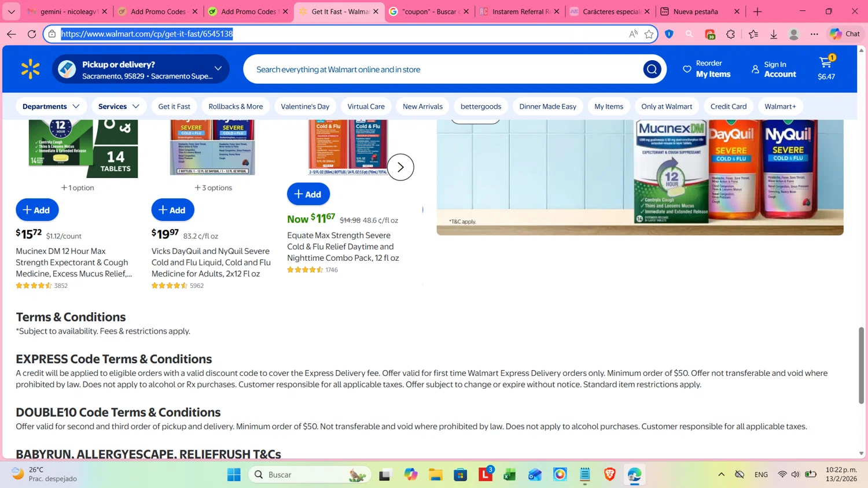The image size is (868, 488).
Task: Add this page to favorites star
Action: point(649,34)
